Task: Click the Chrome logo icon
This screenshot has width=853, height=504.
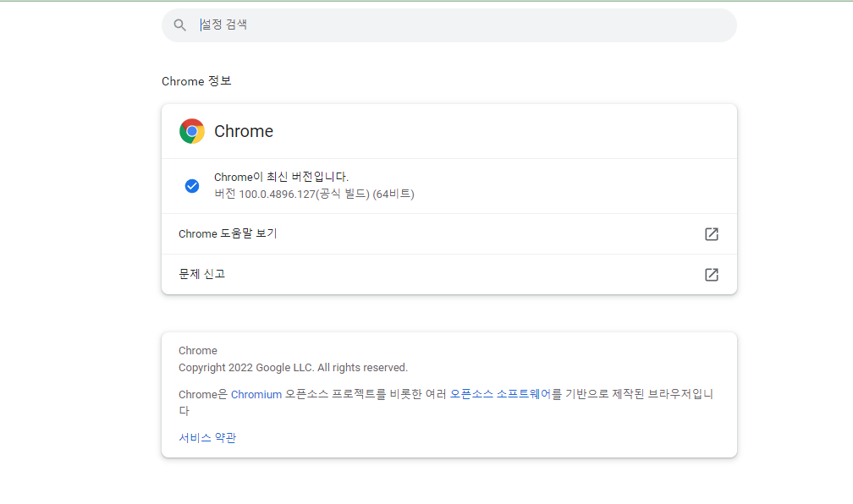Action: pos(191,131)
